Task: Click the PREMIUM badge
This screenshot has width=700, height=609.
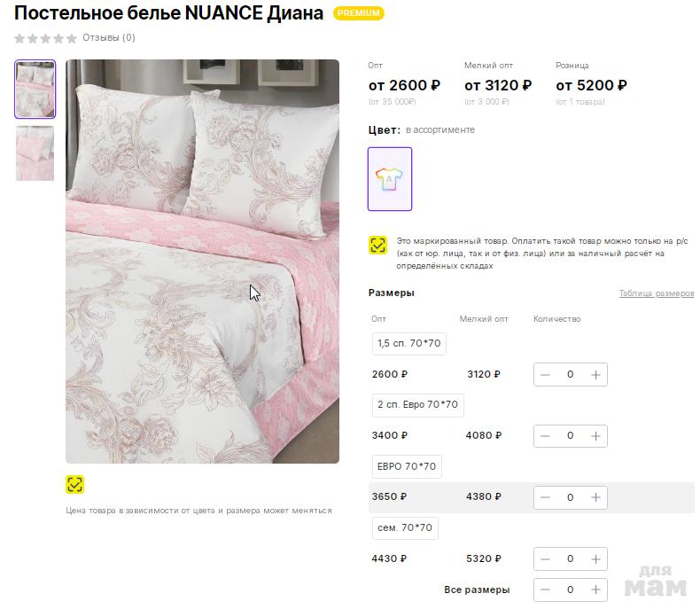Action: click(359, 14)
